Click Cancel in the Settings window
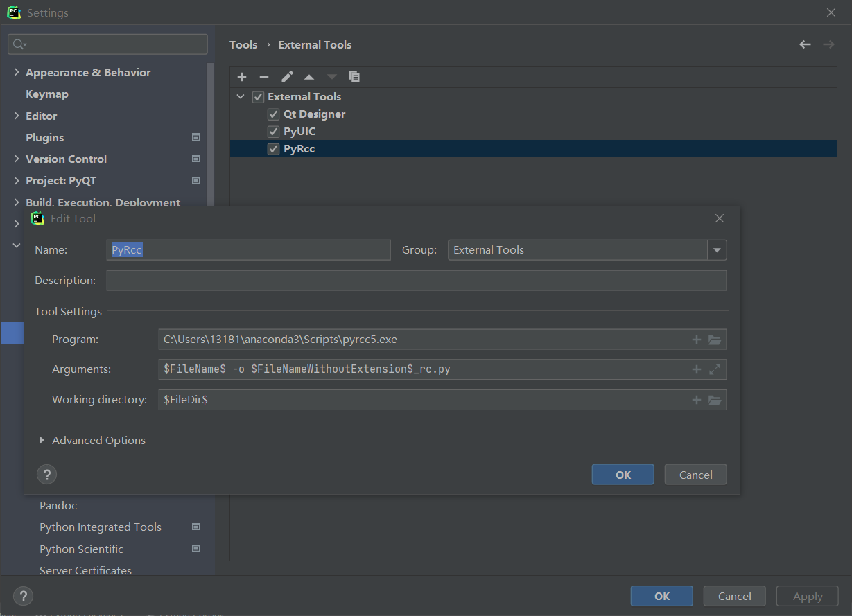This screenshot has height=616, width=852. click(x=734, y=596)
